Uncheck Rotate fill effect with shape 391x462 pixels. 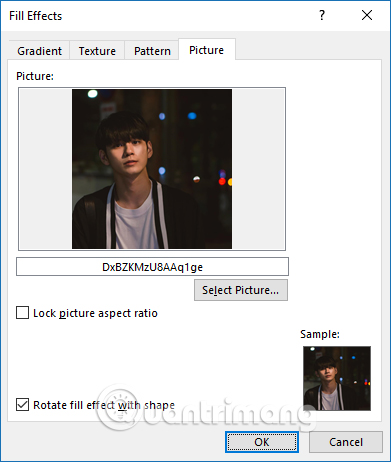(22, 405)
